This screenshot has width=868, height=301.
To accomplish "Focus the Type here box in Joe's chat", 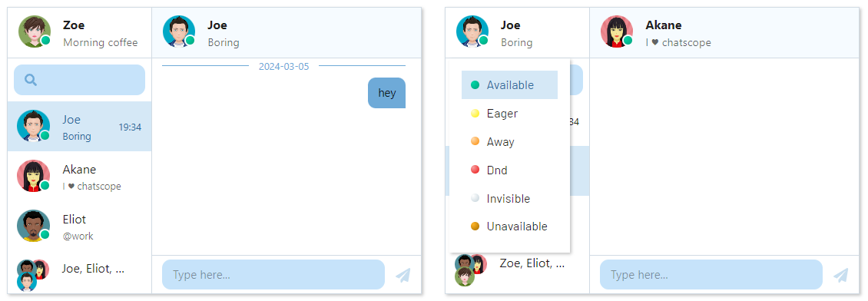I will pos(273,274).
